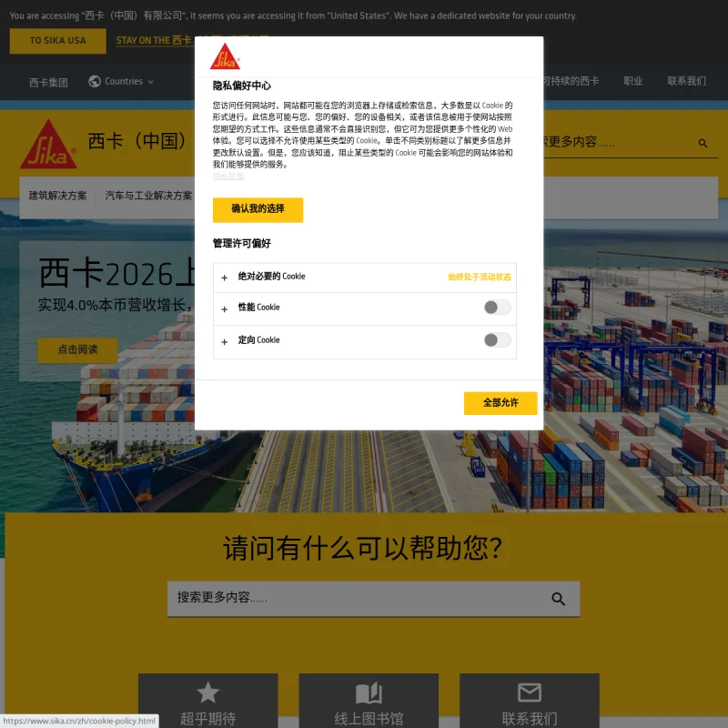Click the TO SIKA USA button

click(58, 41)
